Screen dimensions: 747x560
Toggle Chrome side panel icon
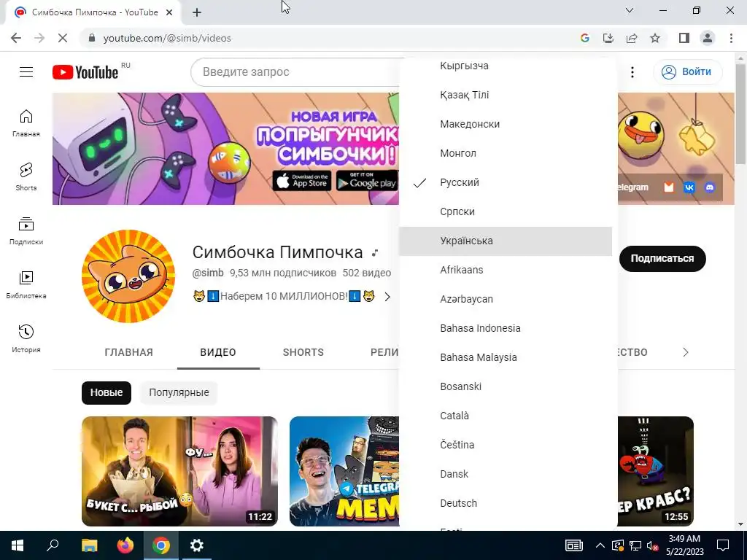pyautogui.click(x=684, y=38)
